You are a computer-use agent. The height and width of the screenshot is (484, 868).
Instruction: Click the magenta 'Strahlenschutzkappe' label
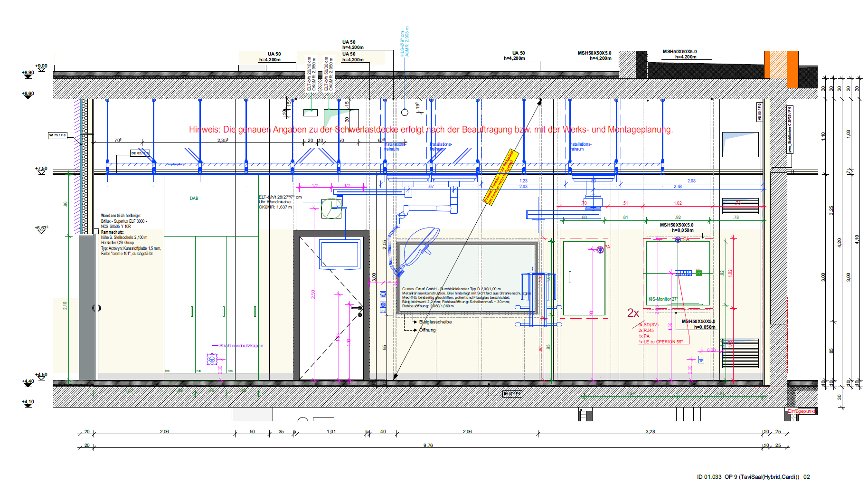pyautogui.click(x=241, y=346)
